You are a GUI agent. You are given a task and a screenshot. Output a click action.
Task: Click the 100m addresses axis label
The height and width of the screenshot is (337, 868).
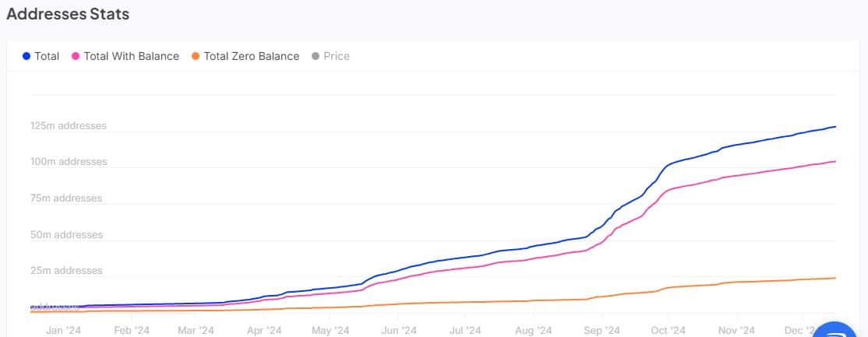69,162
